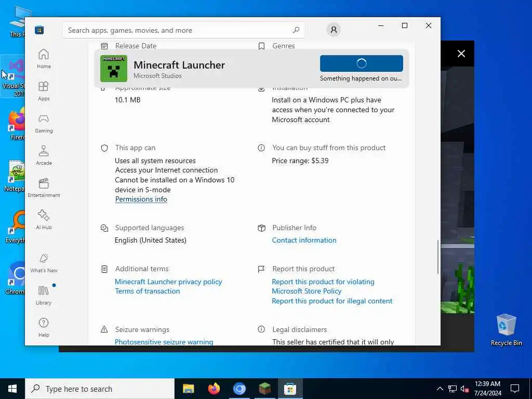Open Terms of transaction link
This screenshot has width=532, height=399.
147,291
